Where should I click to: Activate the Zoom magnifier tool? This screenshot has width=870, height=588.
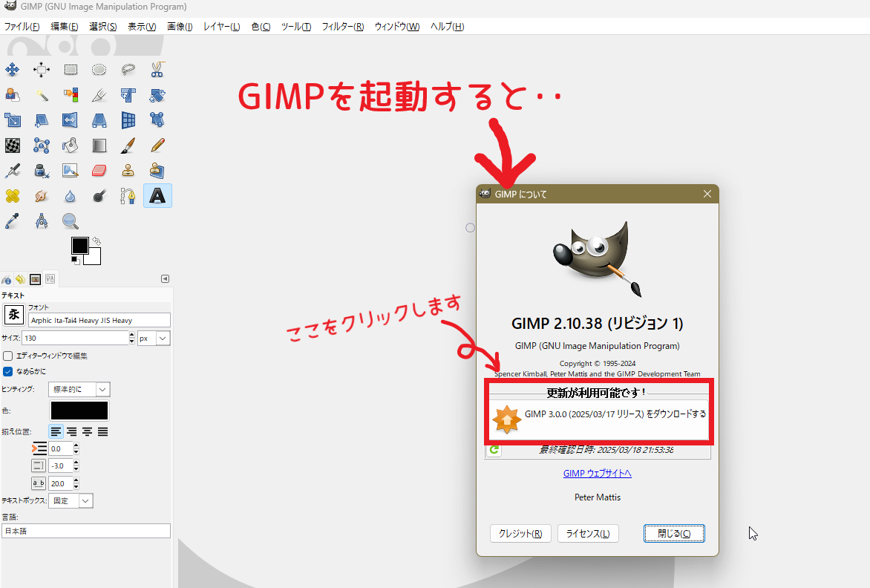click(69, 220)
